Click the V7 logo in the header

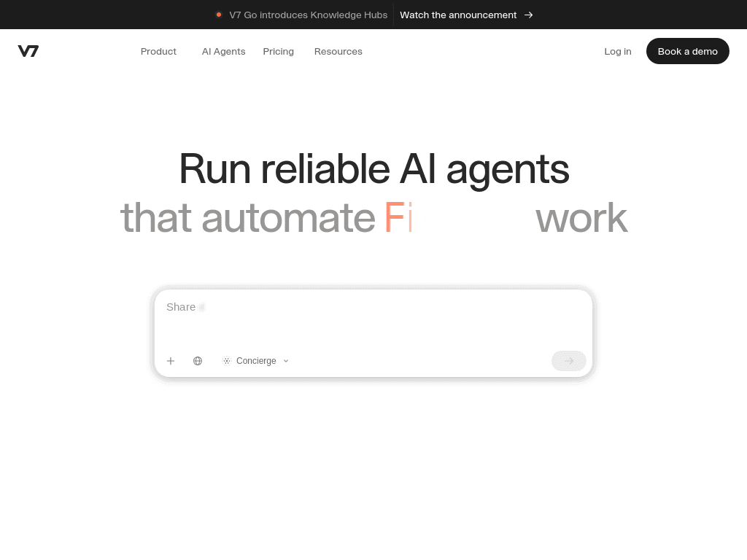click(28, 51)
